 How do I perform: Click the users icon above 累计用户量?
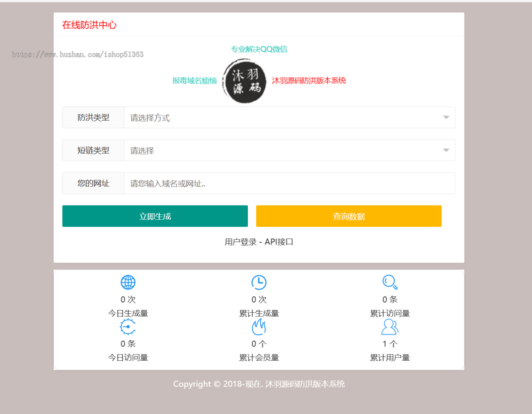(390, 327)
